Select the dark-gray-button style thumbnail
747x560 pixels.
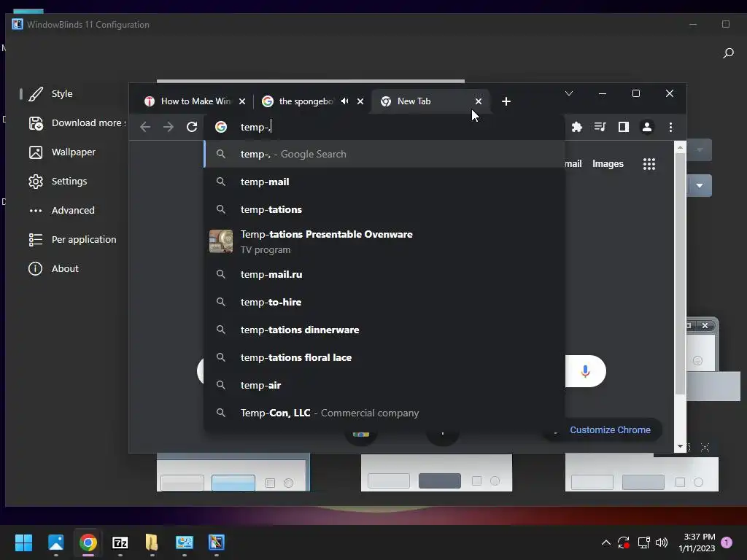click(436, 472)
